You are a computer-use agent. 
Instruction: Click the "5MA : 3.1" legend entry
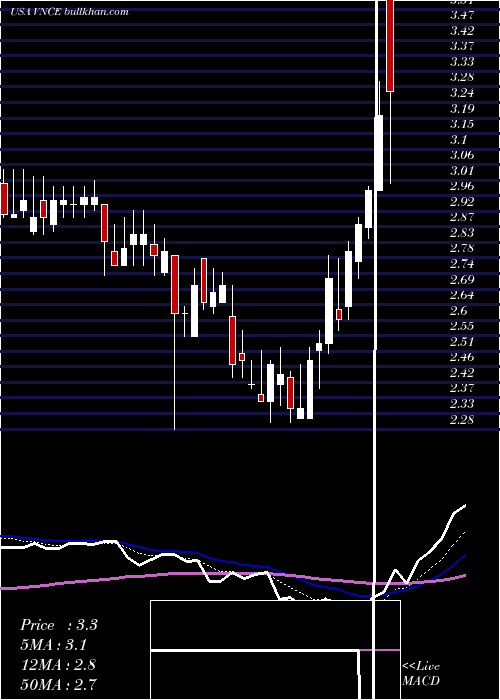click(x=54, y=645)
